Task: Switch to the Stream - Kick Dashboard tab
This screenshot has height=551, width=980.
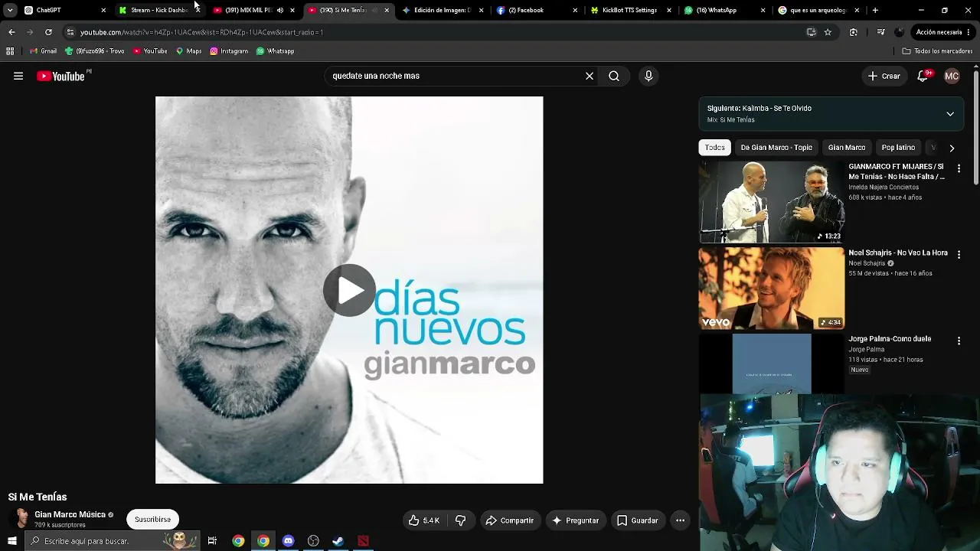Action: [158, 10]
